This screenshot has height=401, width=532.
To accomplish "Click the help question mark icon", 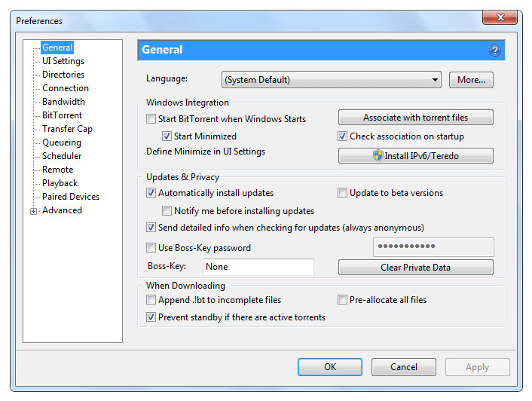I will [495, 51].
